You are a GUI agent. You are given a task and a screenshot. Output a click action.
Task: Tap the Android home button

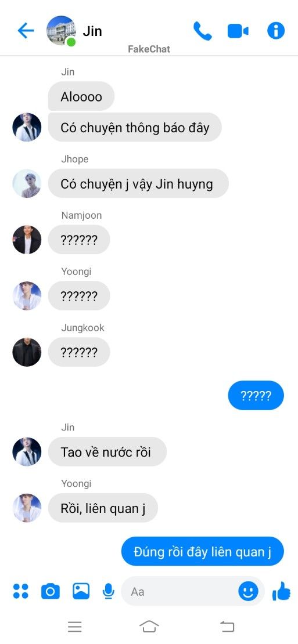149,627
